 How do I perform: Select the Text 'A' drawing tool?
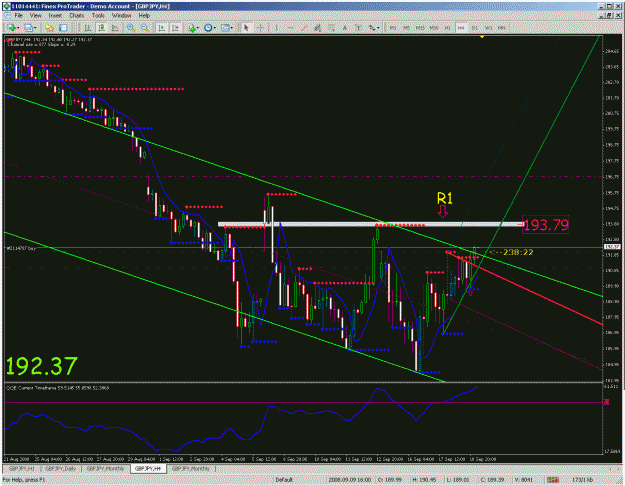(345, 28)
